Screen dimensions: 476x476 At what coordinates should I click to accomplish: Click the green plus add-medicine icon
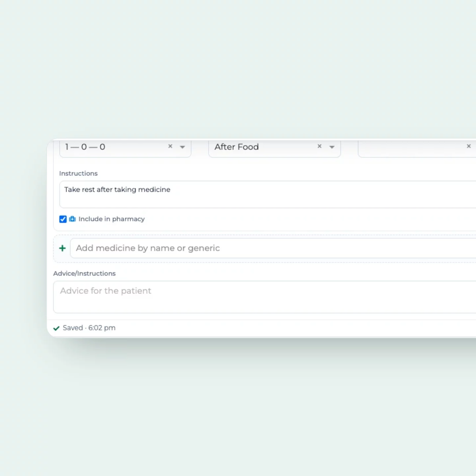tap(62, 248)
